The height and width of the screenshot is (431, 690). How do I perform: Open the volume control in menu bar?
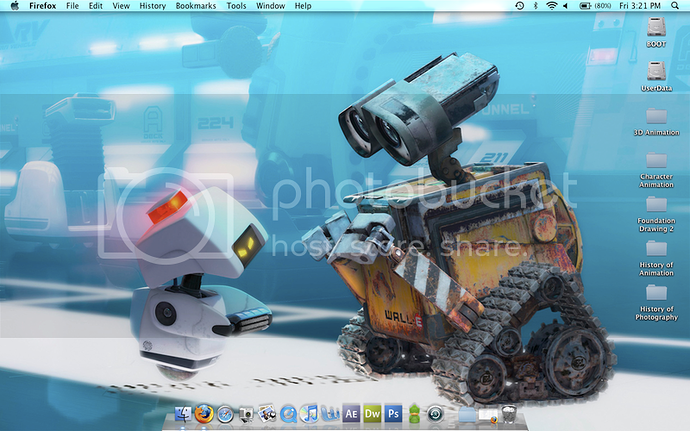(x=567, y=6)
